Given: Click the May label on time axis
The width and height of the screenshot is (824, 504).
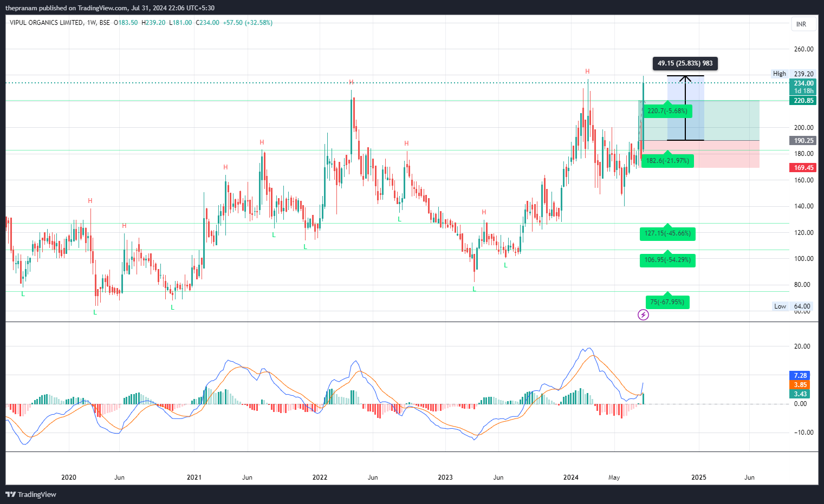Looking at the screenshot, I should pyautogui.click(x=614, y=477).
